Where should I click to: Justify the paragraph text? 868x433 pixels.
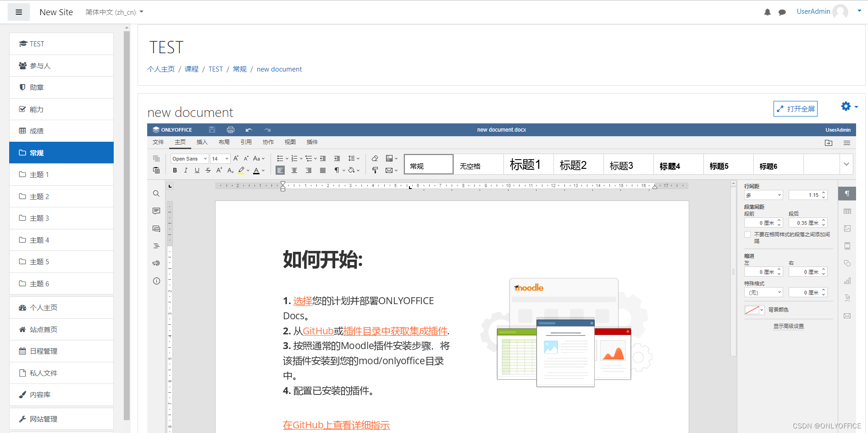coord(323,170)
